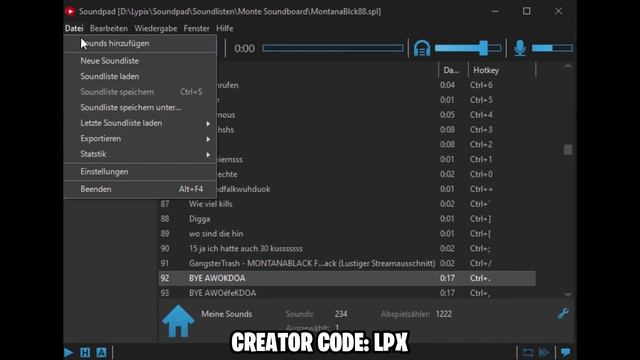Expand the Exportieren submenu
The width and height of the screenshot is (640, 360).
140,138
